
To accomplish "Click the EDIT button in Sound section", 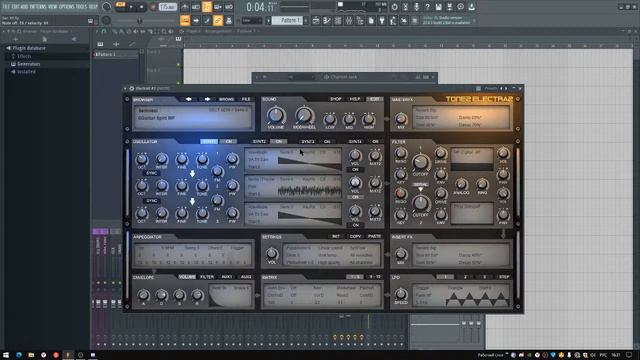I will [x=374, y=99].
